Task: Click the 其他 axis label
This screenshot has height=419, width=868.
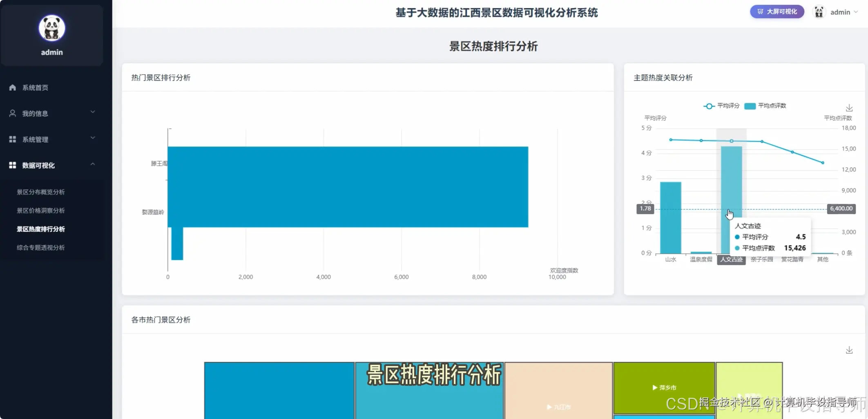Action: (823, 259)
